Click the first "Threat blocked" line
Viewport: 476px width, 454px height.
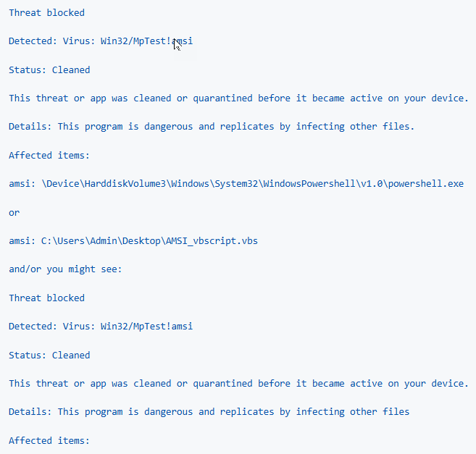point(47,13)
